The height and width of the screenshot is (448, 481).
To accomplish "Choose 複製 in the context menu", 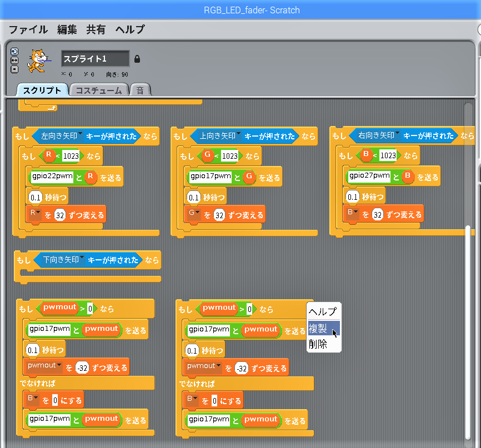I will click(324, 328).
